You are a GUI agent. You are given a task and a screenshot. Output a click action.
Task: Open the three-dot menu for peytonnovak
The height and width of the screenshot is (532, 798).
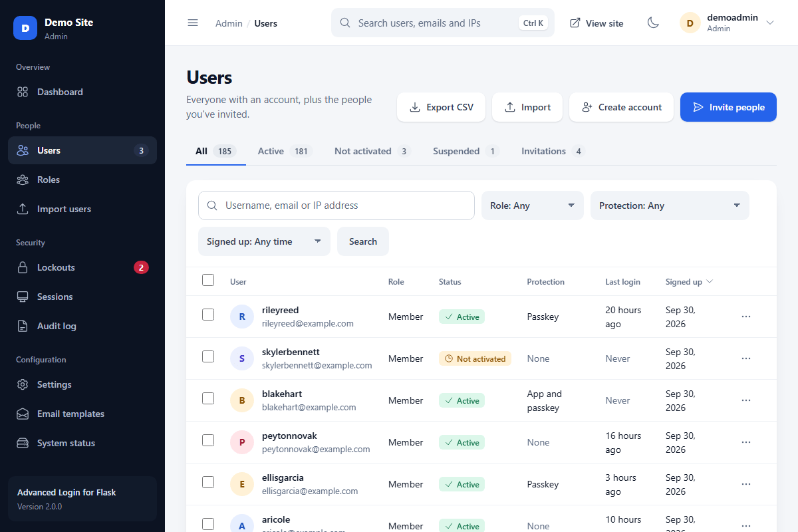click(746, 442)
